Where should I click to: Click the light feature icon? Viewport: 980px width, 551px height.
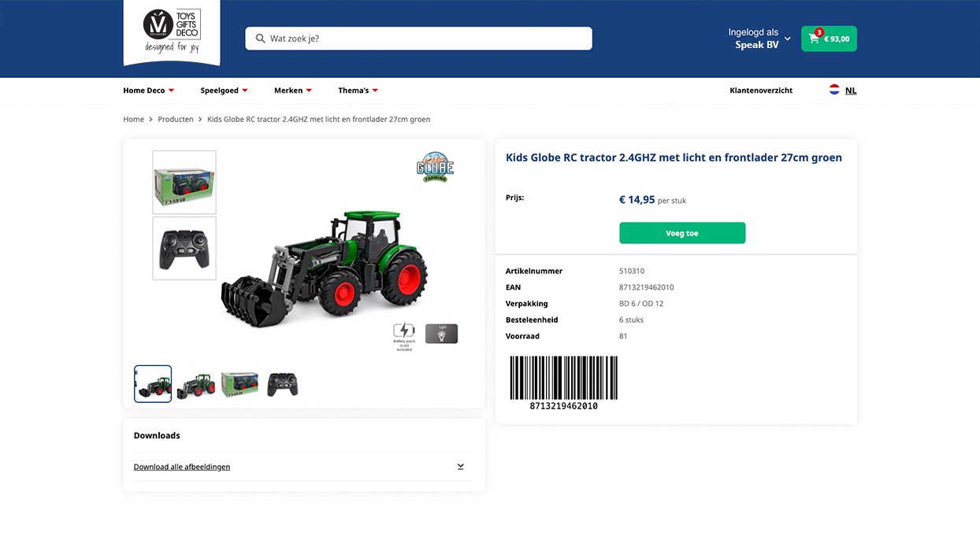point(441,334)
